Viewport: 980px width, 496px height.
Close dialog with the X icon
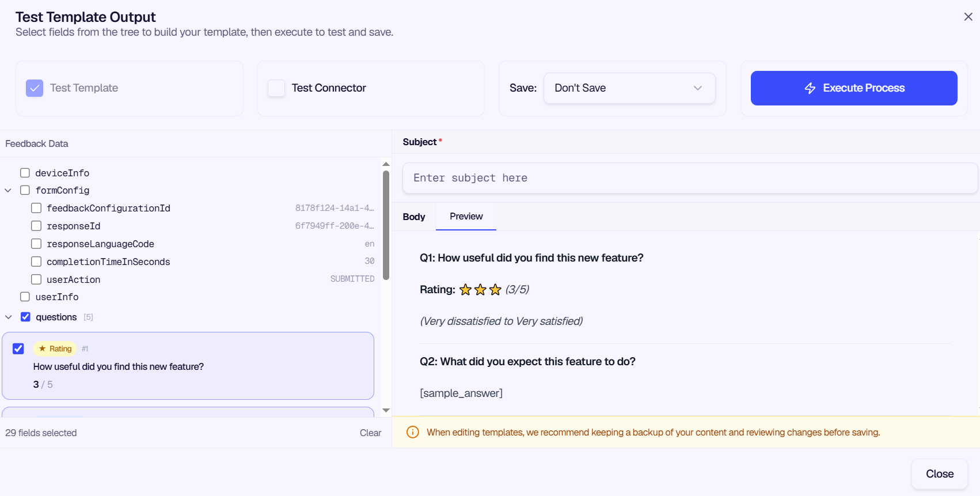pos(968,17)
